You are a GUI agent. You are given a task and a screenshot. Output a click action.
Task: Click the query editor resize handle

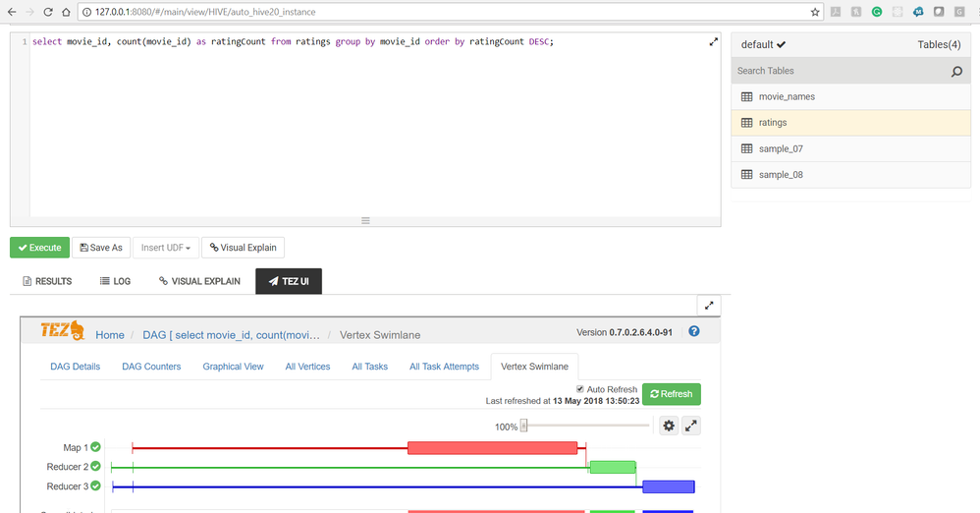pyautogui.click(x=365, y=221)
